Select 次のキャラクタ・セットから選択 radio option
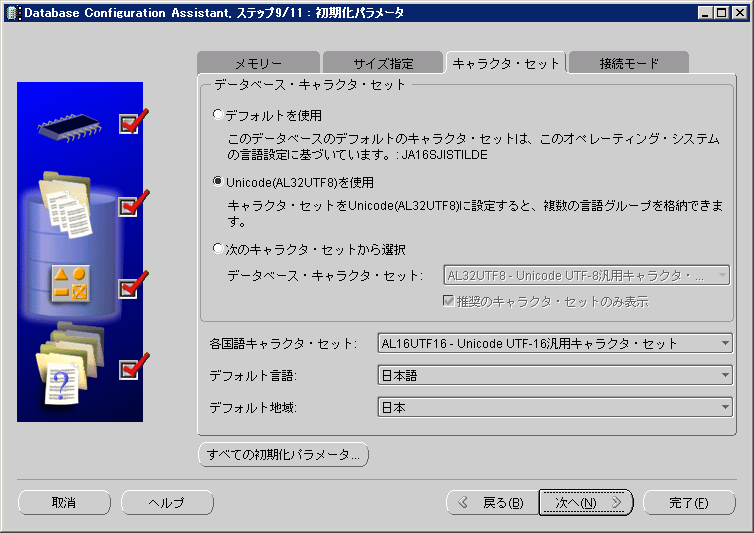 pos(218,249)
